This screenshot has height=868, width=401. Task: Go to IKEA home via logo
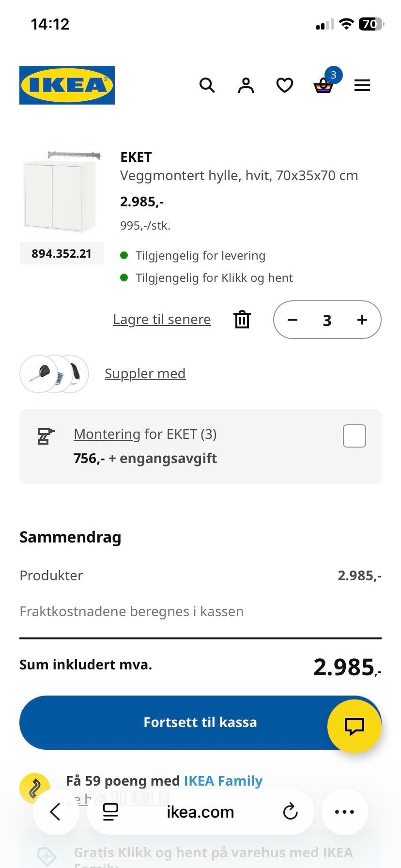tap(67, 85)
